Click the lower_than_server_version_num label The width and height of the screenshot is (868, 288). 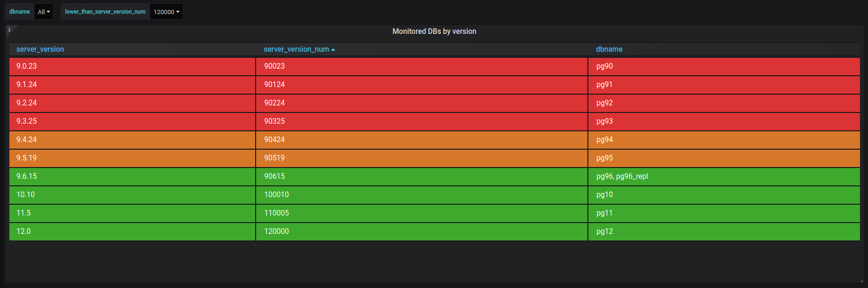point(105,12)
